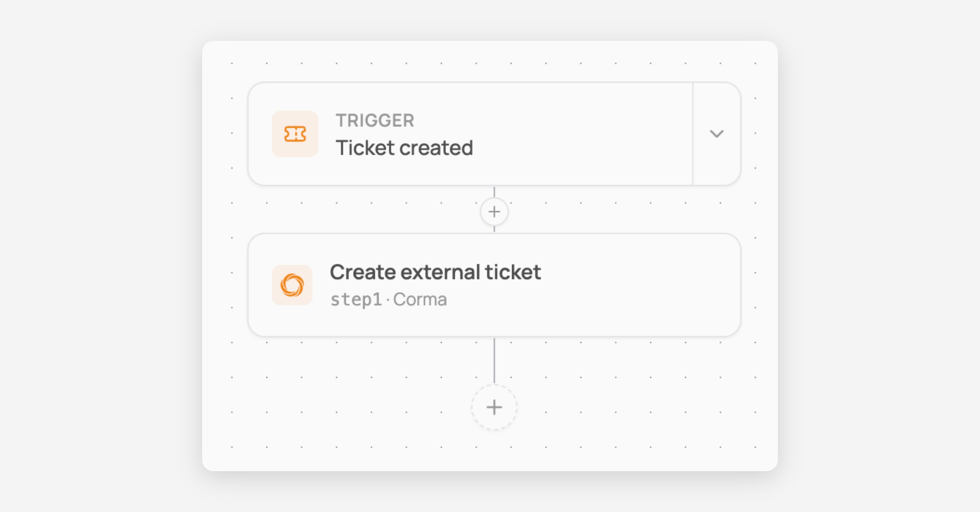980x512 pixels.
Task: Select the Create external ticket step
Action: pos(494,285)
